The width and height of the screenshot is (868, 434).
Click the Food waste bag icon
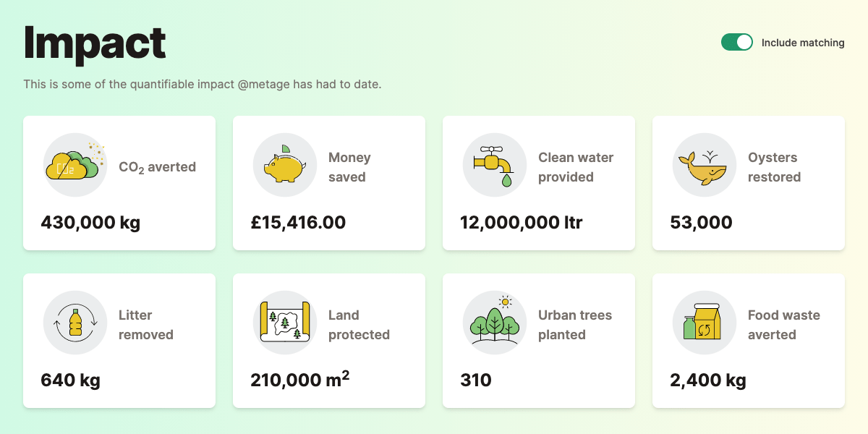coord(705,323)
